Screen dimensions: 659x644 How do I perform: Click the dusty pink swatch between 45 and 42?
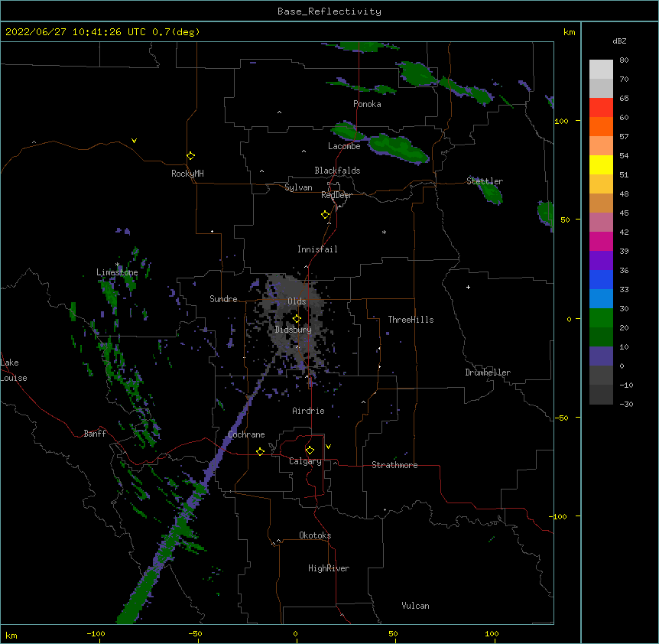point(601,222)
